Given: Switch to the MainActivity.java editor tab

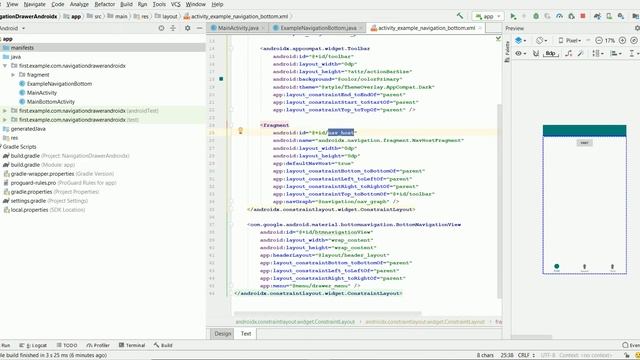Looking at the screenshot, I should [238, 28].
